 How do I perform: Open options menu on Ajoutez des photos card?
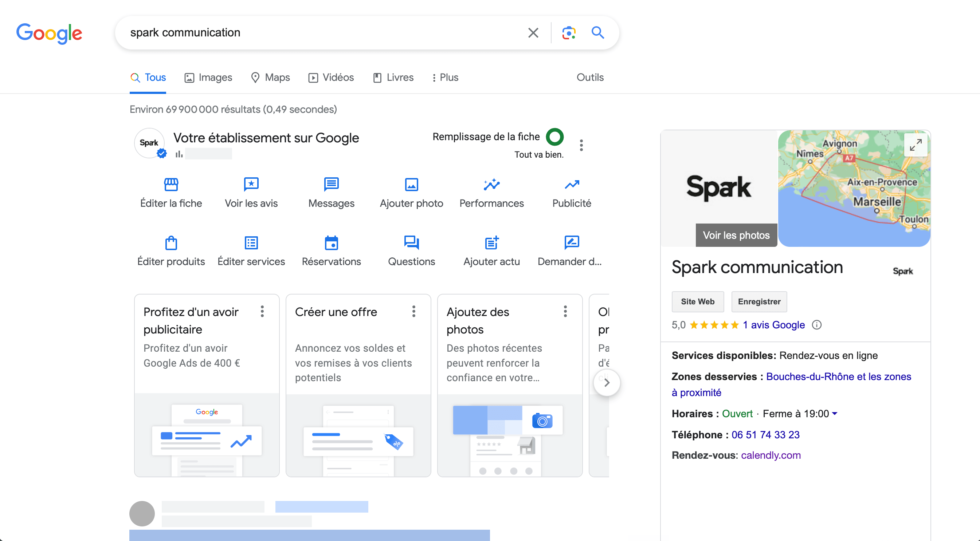point(565,311)
